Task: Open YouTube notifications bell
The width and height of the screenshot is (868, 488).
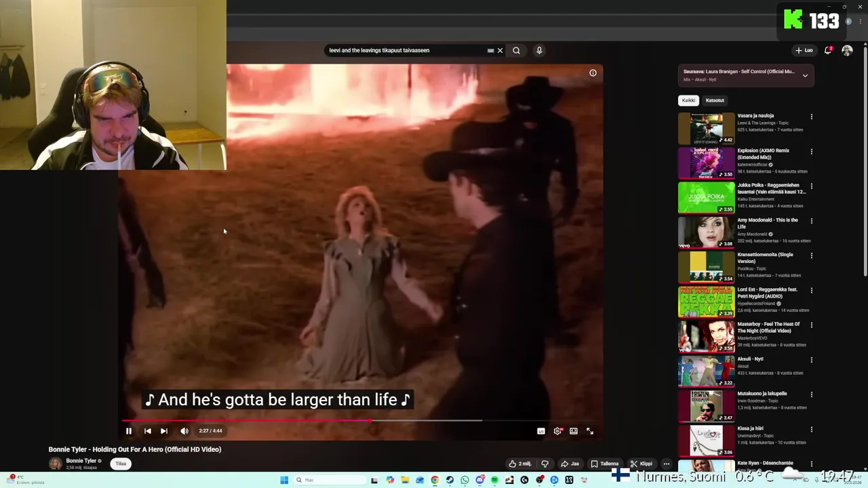Action: click(x=828, y=50)
